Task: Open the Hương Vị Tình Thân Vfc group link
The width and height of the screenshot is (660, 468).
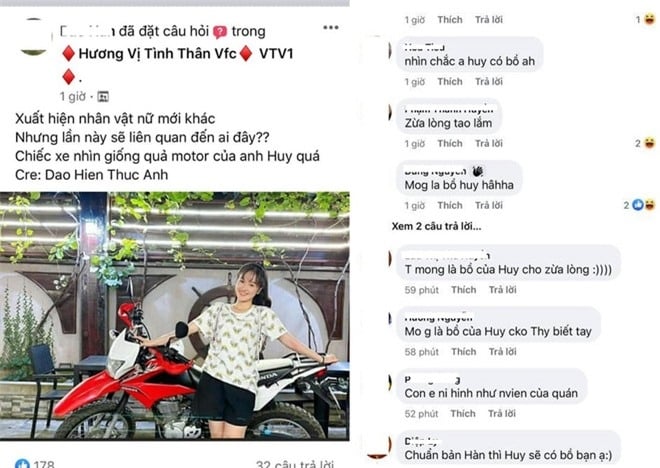Action: point(157,54)
